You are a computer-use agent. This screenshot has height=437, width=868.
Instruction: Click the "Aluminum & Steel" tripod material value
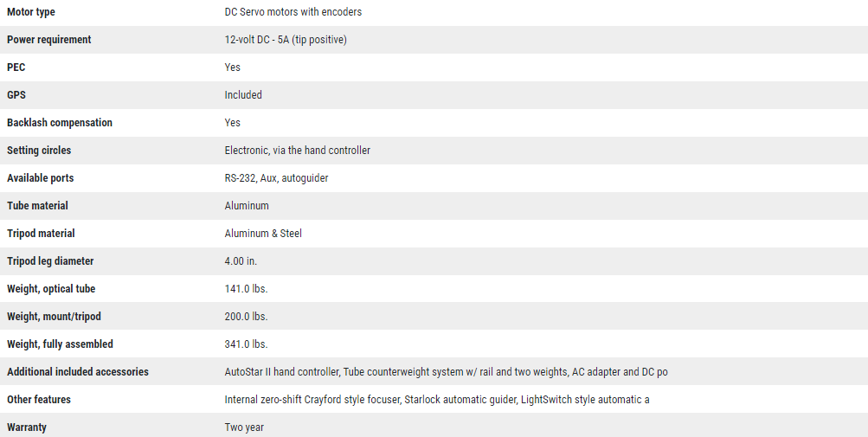pos(263,234)
